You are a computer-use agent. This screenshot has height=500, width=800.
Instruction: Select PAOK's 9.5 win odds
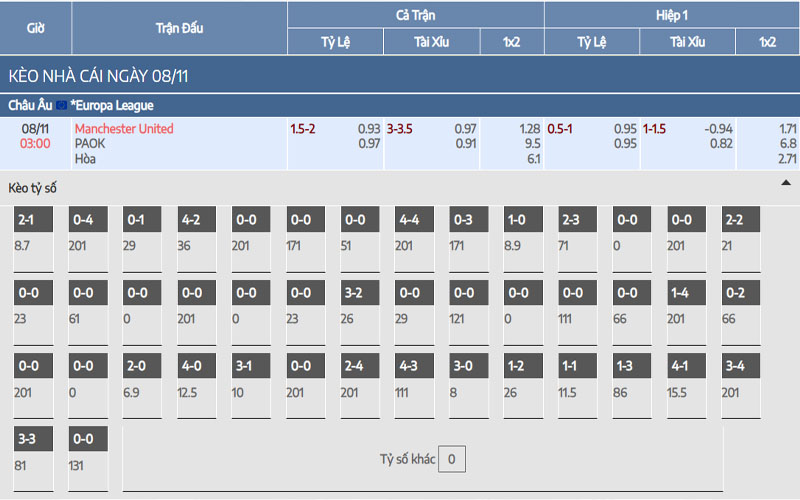(532, 144)
